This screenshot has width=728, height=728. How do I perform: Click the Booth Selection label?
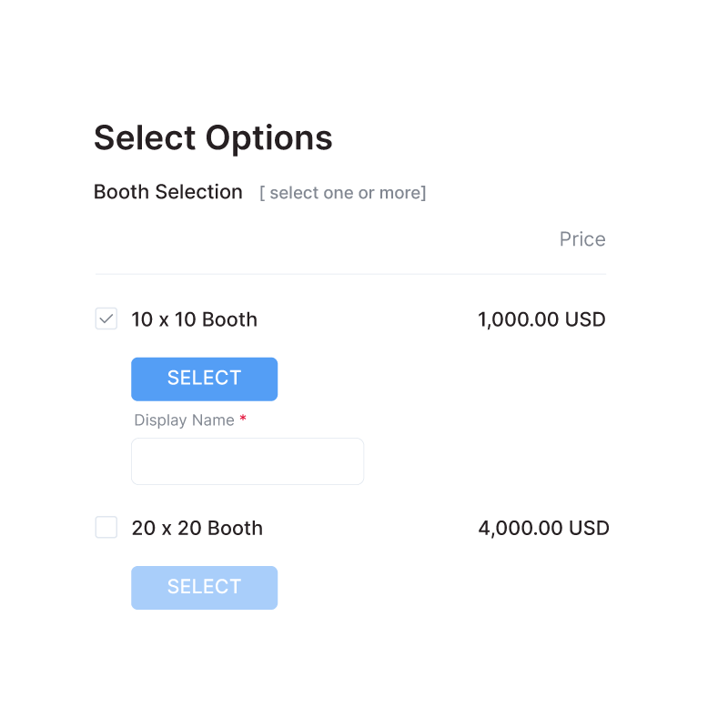point(168,192)
